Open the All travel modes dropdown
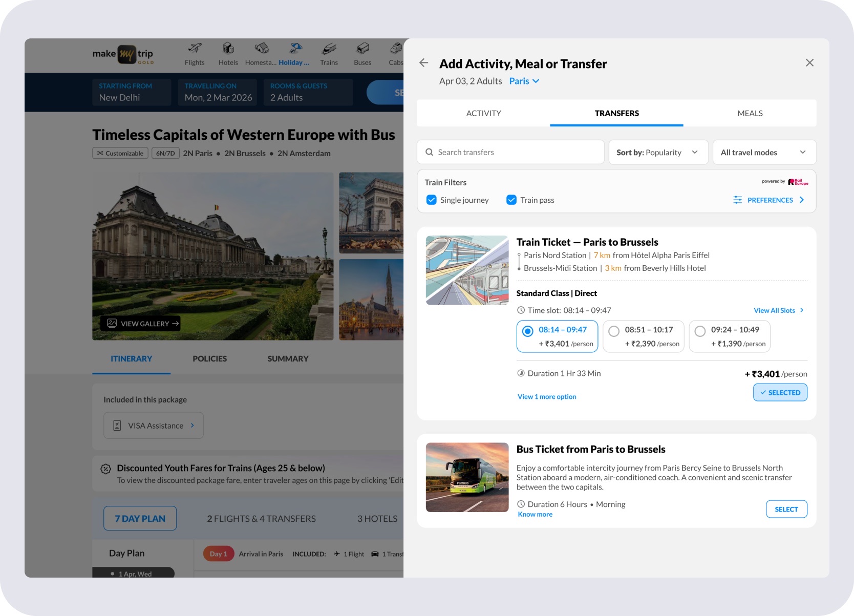The image size is (854, 616). coord(764,152)
